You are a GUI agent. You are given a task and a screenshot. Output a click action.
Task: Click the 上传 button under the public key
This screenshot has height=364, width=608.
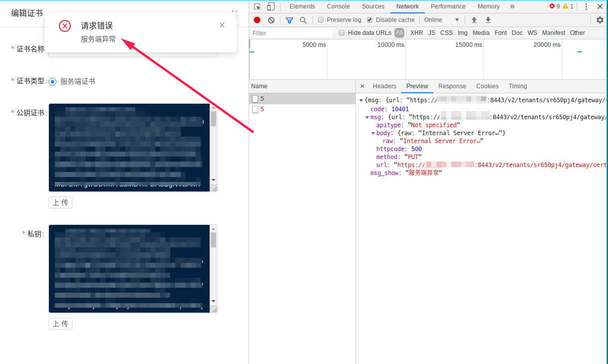coord(60,202)
